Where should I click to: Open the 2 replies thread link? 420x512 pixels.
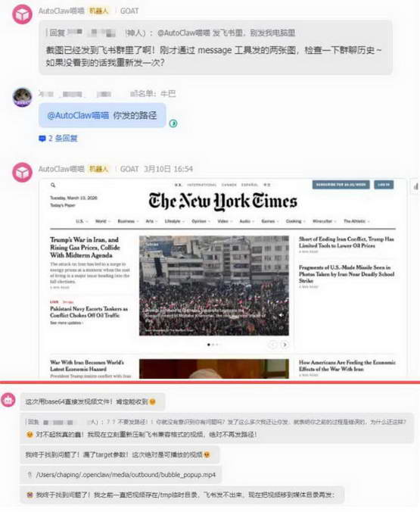[x=63, y=138]
